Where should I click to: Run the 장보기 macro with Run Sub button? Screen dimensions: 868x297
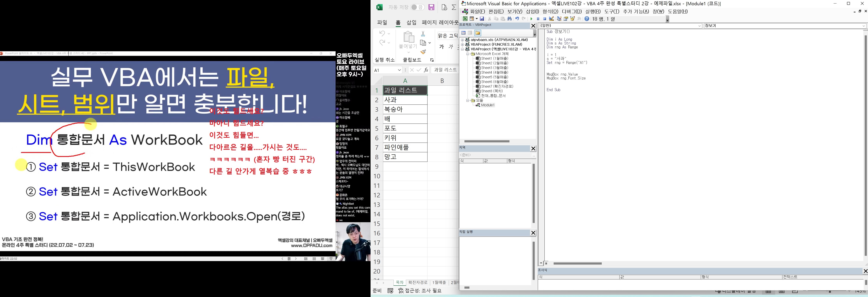click(532, 18)
